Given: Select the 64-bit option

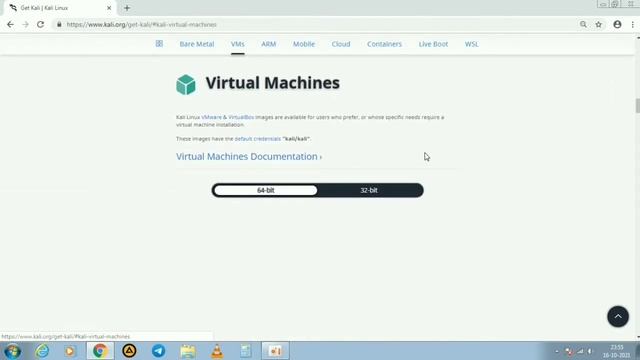Looking at the screenshot, I should pyautogui.click(x=265, y=190).
